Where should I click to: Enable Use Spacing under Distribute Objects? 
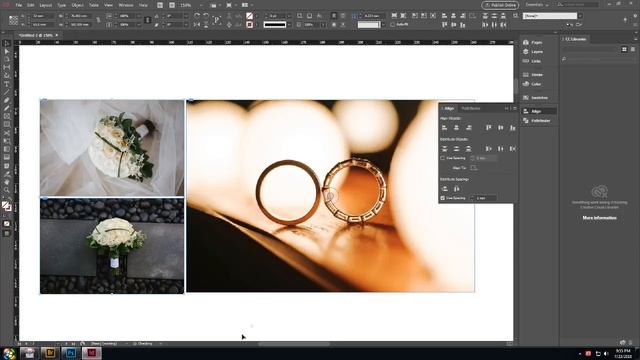(442, 158)
